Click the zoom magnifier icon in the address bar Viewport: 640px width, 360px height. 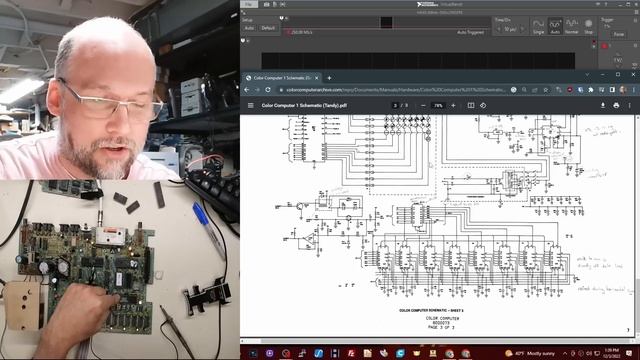(524, 90)
